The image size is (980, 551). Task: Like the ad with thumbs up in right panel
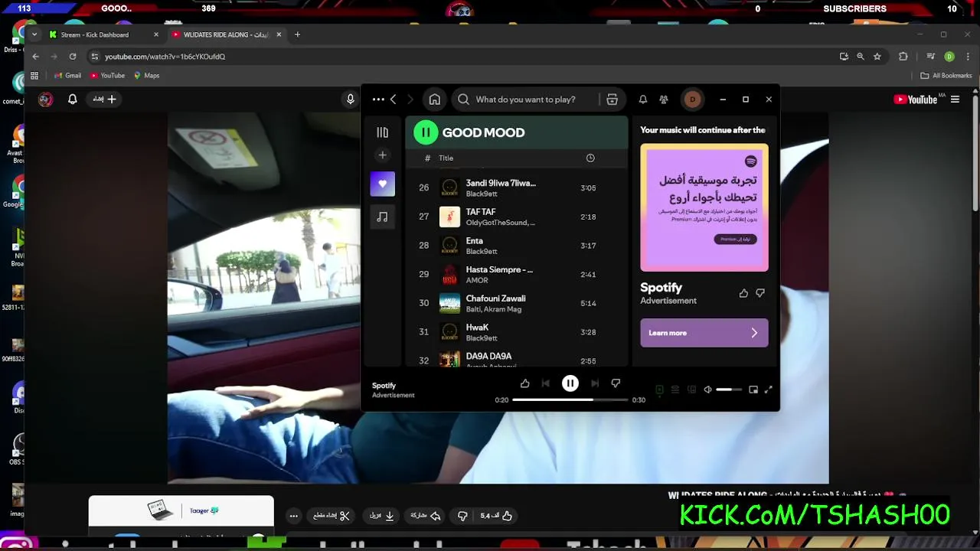click(x=743, y=293)
